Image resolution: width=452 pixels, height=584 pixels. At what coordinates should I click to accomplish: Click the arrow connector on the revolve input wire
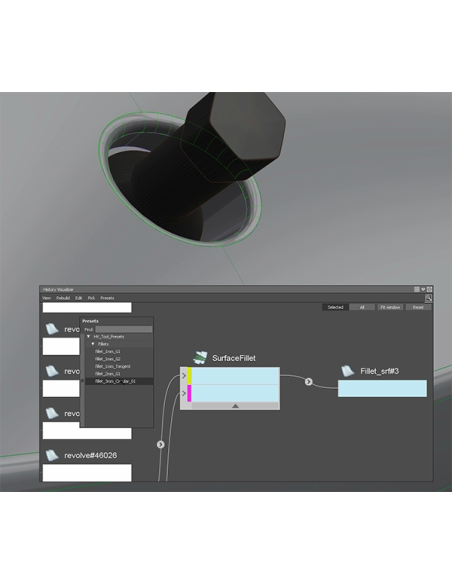click(160, 444)
